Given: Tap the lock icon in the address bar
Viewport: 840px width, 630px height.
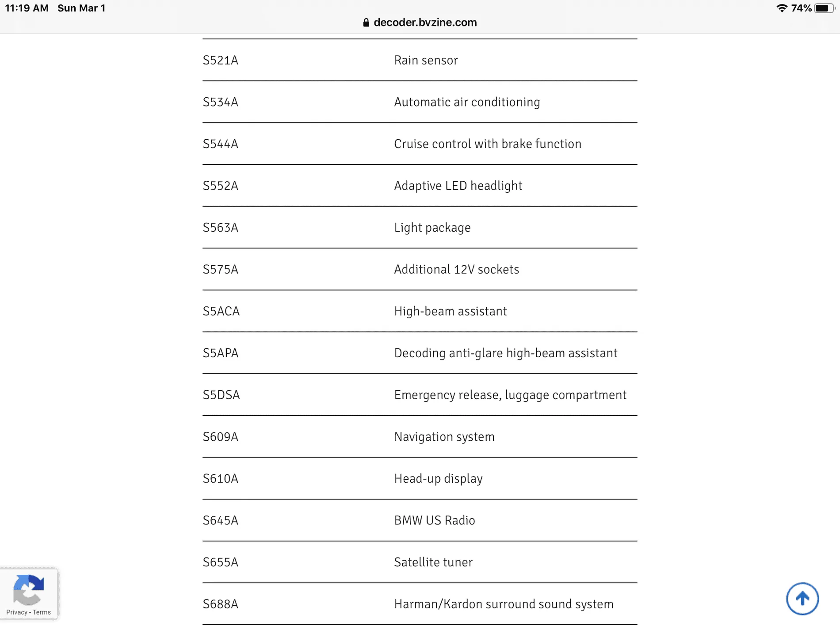Looking at the screenshot, I should [366, 23].
